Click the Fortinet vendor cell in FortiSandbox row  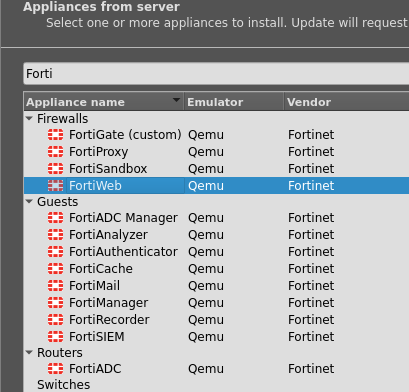[311, 169]
